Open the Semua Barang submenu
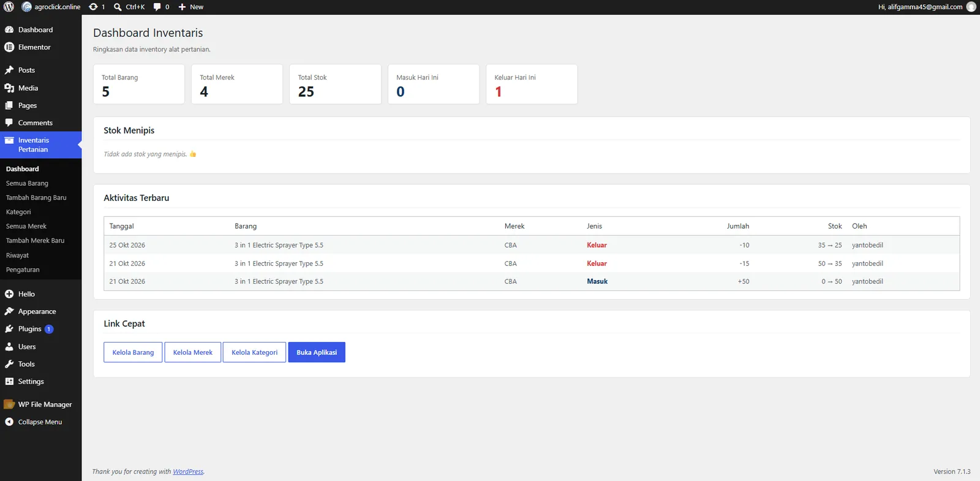 coord(27,183)
